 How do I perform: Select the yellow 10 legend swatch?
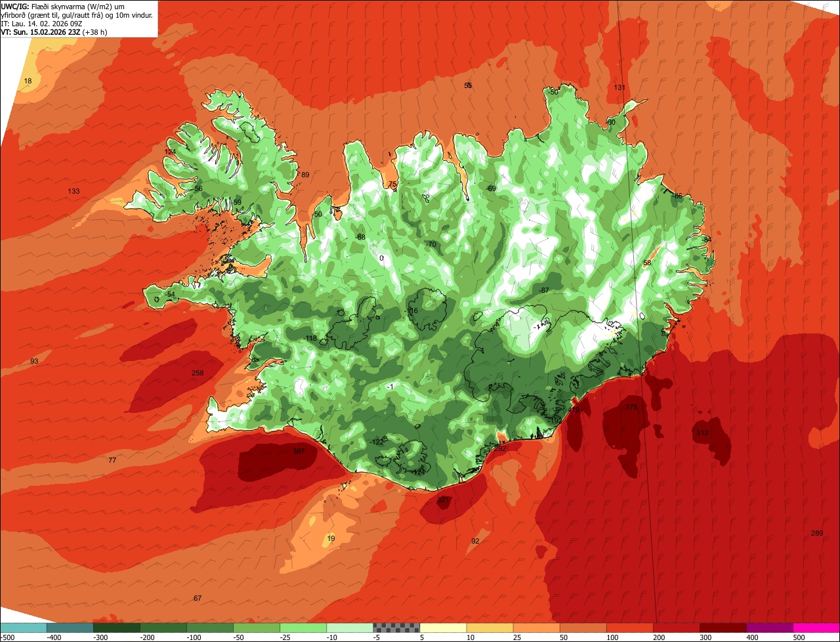(x=490, y=628)
